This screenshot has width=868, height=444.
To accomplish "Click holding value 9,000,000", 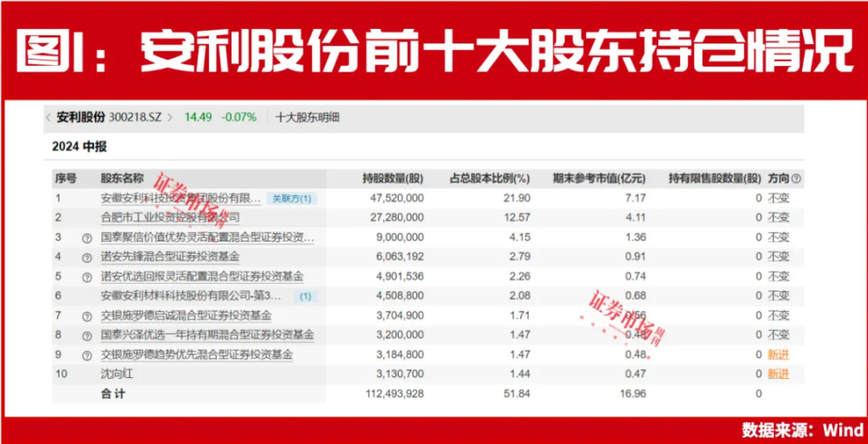I will pyautogui.click(x=401, y=238).
